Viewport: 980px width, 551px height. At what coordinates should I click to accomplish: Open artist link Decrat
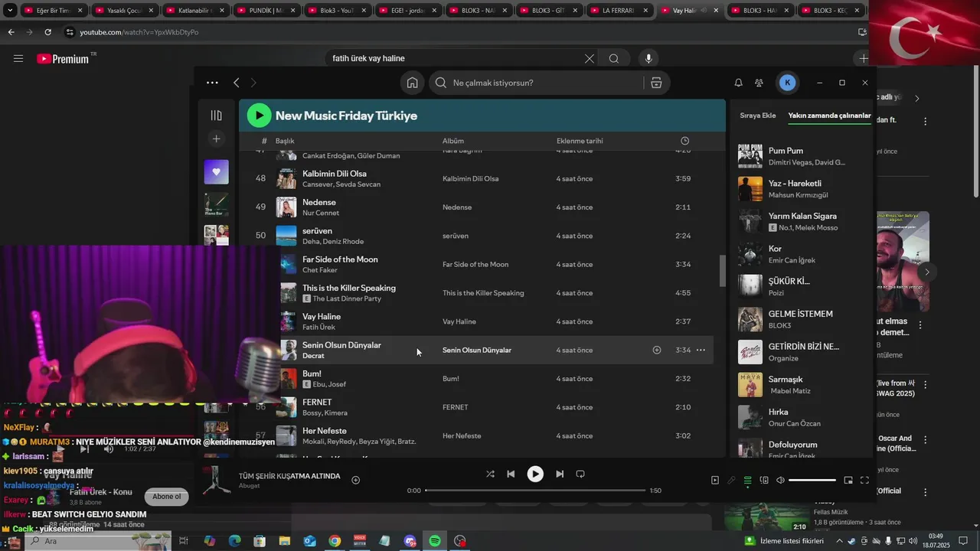tap(313, 356)
